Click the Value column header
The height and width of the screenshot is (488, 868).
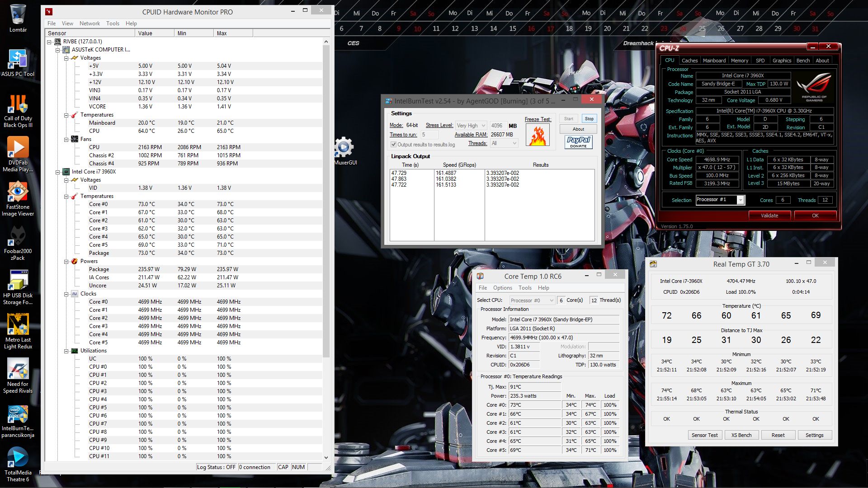[154, 33]
